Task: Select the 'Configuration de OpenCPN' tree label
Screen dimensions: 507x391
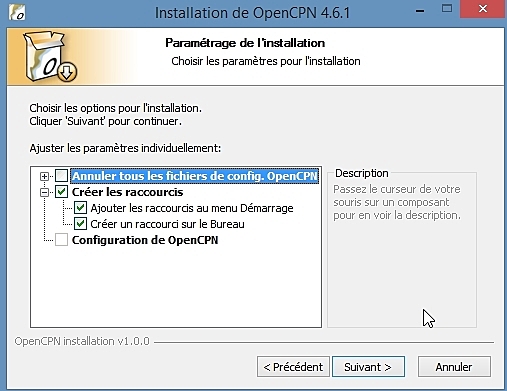Action: [x=145, y=240]
